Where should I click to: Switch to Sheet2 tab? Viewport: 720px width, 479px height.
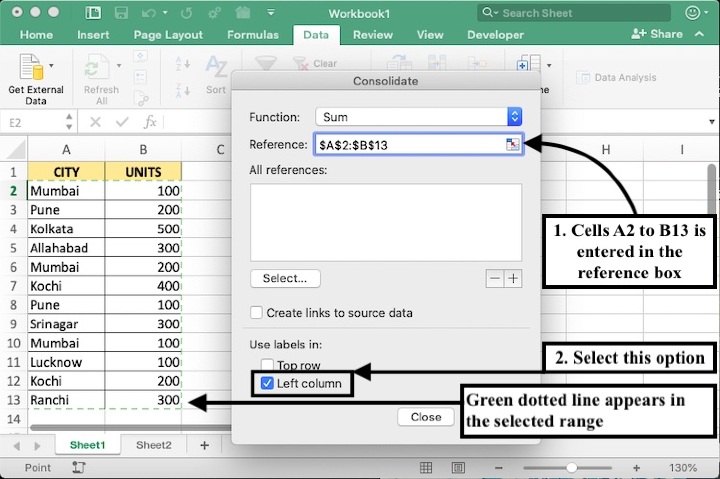tap(153, 445)
